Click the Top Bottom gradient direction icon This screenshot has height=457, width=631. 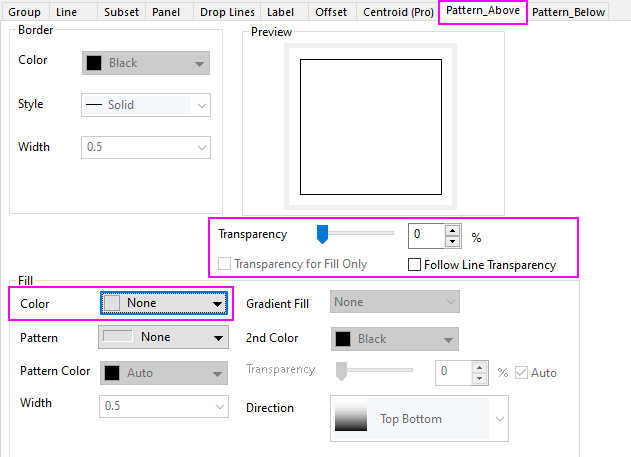click(351, 418)
